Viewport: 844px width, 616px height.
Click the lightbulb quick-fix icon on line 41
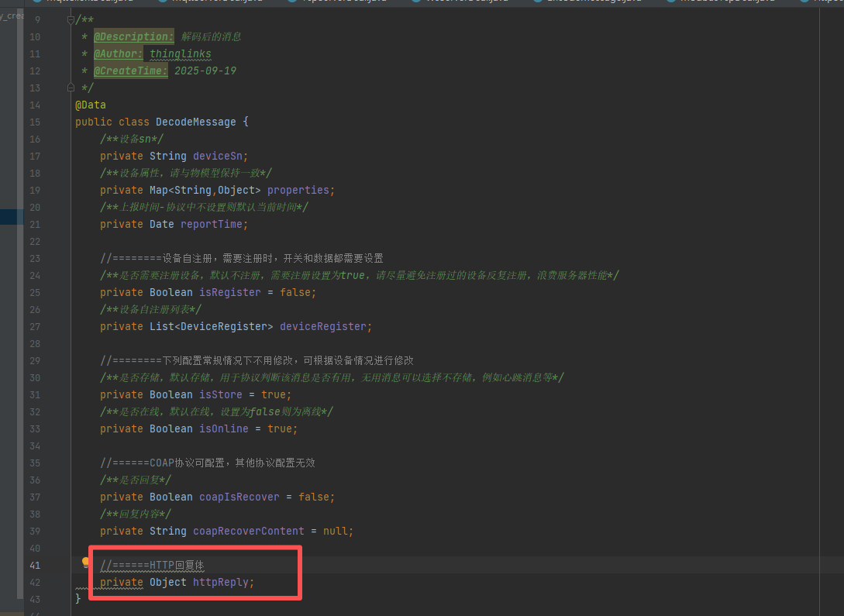pyautogui.click(x=87, y=563)
